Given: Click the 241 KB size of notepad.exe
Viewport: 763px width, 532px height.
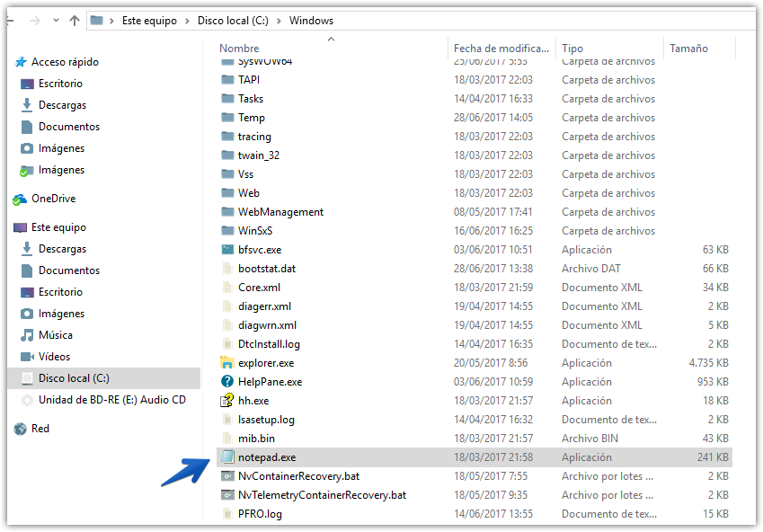Looking at the screenshot, I should coord(713,457).
